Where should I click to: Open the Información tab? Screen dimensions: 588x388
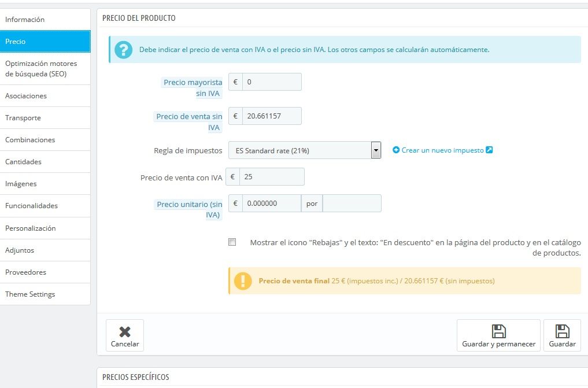[x=45, y=20]
